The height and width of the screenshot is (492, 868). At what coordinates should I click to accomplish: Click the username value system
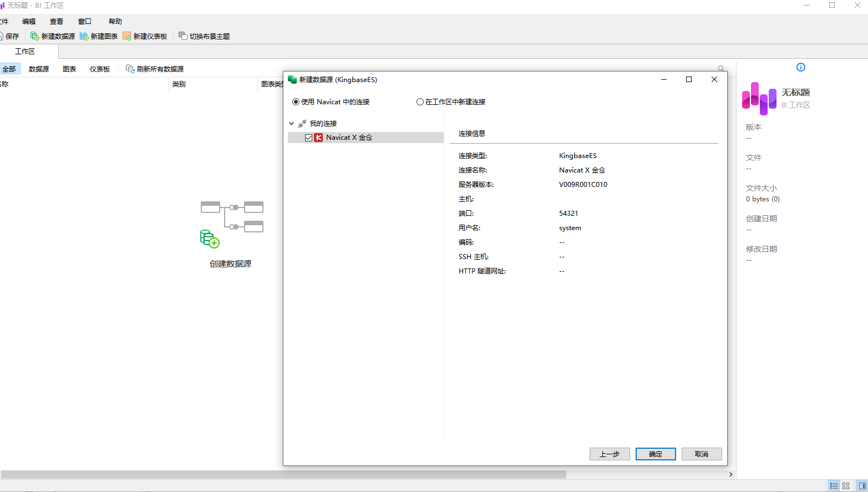click(x=570, y=228)
